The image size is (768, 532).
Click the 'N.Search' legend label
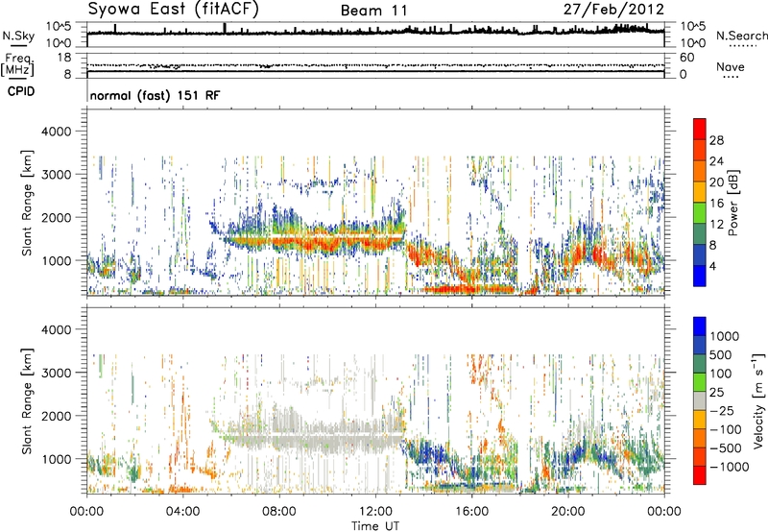click(741, 36)
